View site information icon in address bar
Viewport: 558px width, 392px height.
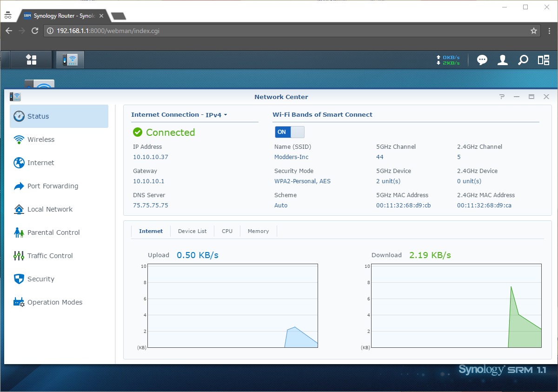pyautogui.click(x=50, y=31)
